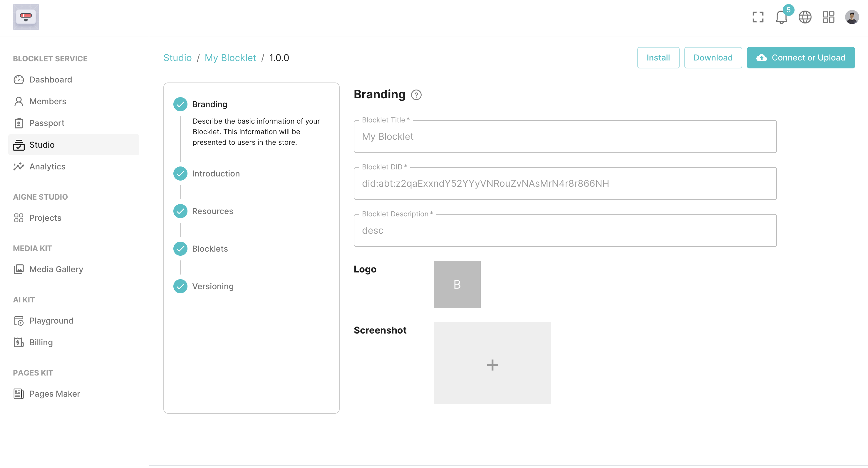The width and height of the screenshot is (868, 468).
Task: Focus the Blocklet Description field
Action: pyautogui.click(x=565, y=230)
